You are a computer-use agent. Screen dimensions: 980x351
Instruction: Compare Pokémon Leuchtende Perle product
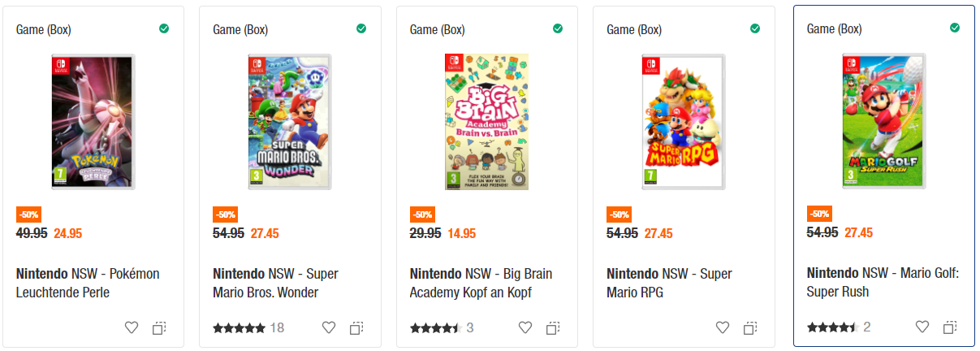coord(159,328)
